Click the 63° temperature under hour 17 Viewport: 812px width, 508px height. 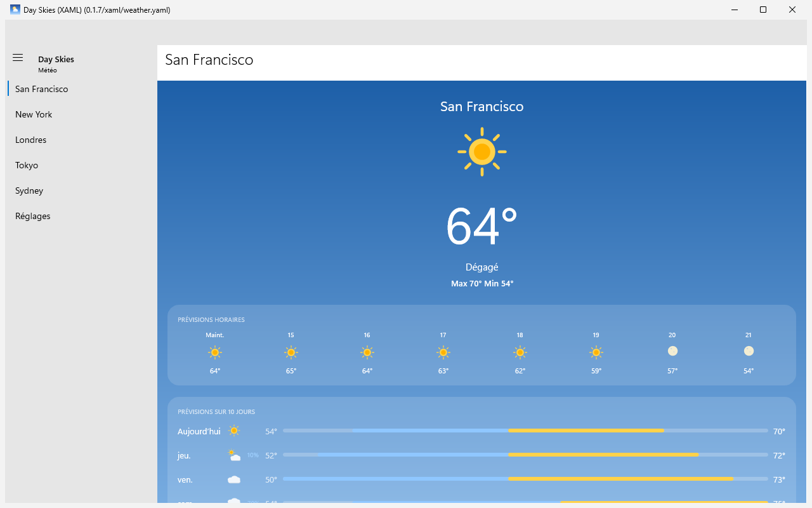coord(443,371)
